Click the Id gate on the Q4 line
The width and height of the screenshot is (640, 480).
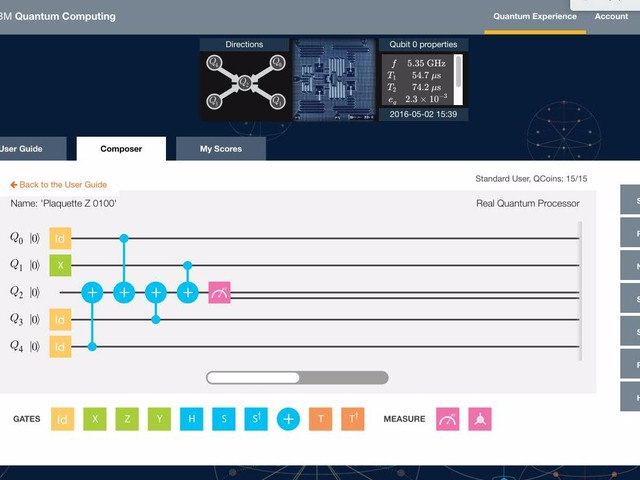60,347
